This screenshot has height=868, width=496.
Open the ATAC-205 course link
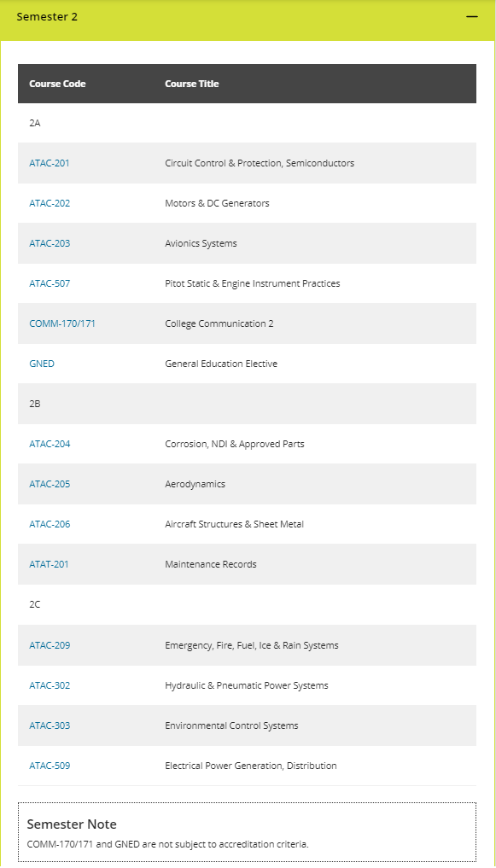click(x=50, y=485)
